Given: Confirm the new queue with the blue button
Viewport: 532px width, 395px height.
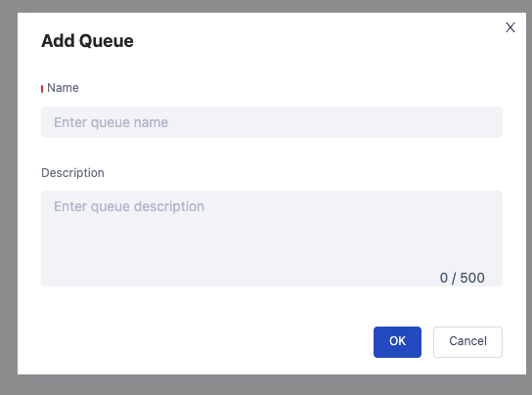Looking at the screenshot, I should 397,342.
